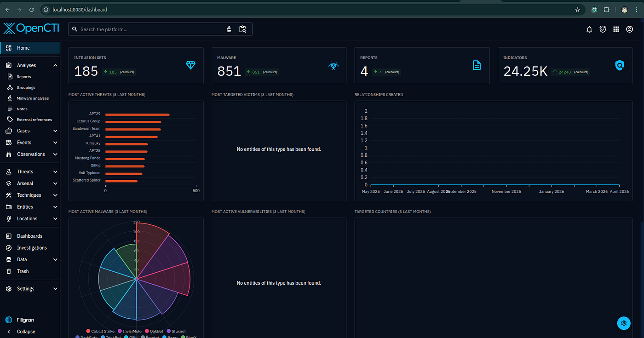Click the document icon on Reports card
644x338 pixels.
point(477,65)
